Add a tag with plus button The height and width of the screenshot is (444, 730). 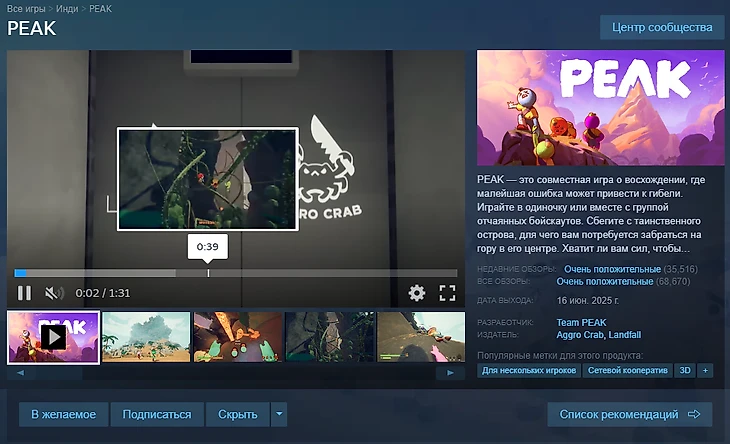[705, 370]
